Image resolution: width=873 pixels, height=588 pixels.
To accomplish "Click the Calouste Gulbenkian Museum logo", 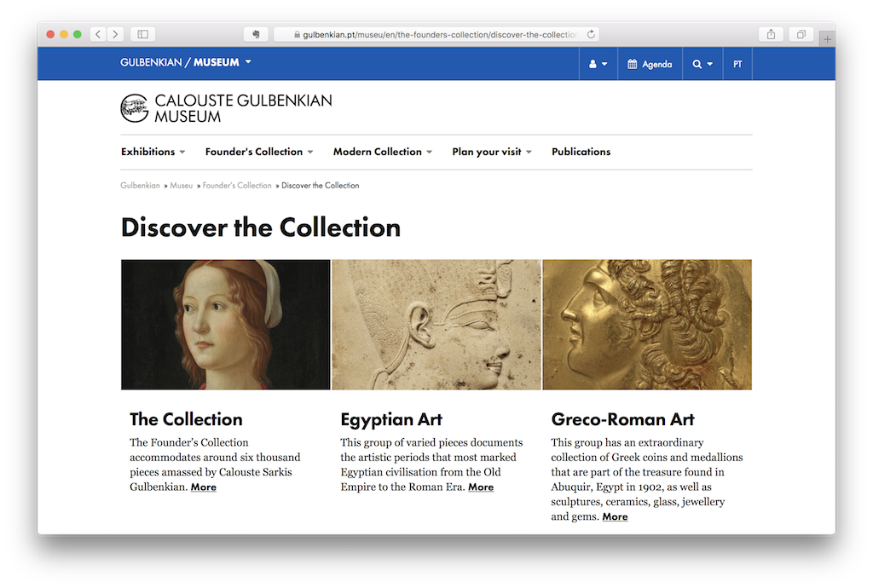I will (226, 108).
